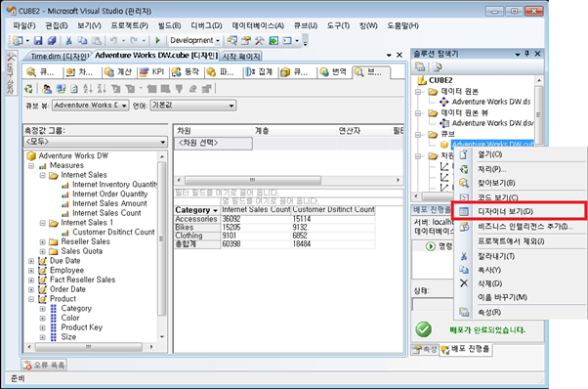Select the 번역 translations tab
Image resolution: width=588 pixels, height=389 pixels.
334,72
